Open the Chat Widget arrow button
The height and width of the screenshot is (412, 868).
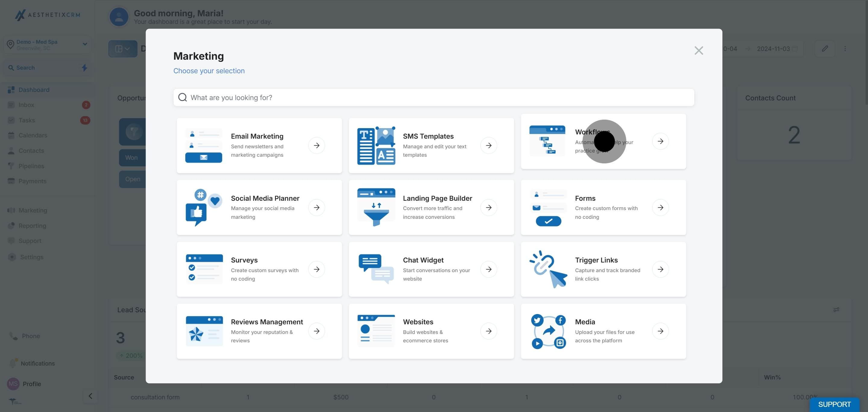click(x=489, y=269)
